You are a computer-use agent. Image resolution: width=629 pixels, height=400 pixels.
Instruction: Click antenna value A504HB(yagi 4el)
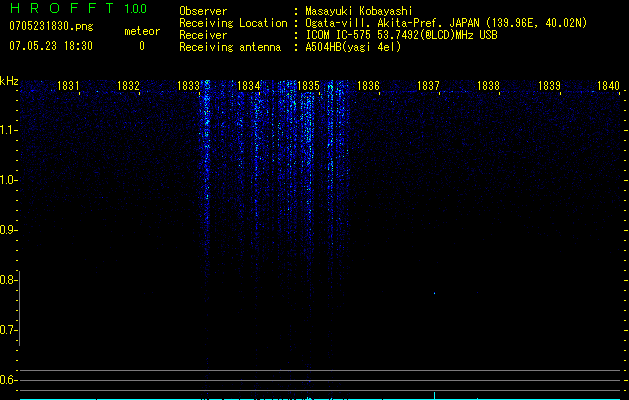point(353,47)
